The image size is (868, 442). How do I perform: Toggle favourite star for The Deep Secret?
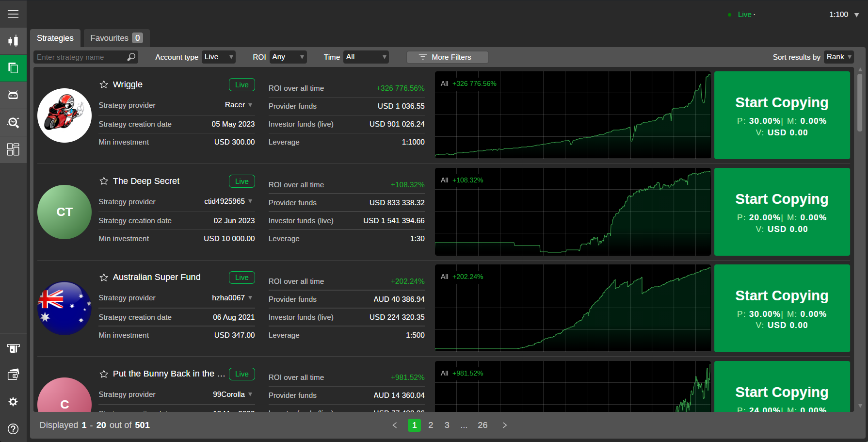pos(104,181)
